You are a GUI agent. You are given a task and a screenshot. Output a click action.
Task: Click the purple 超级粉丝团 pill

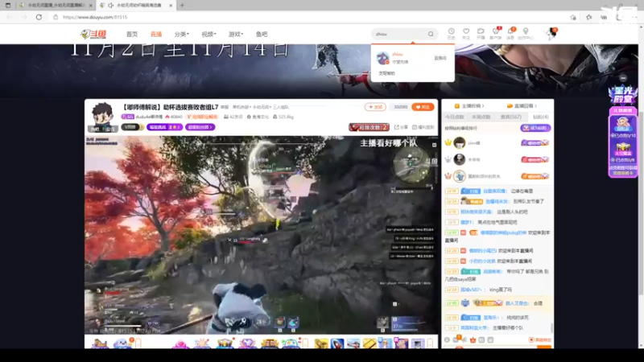click(200, 127)
